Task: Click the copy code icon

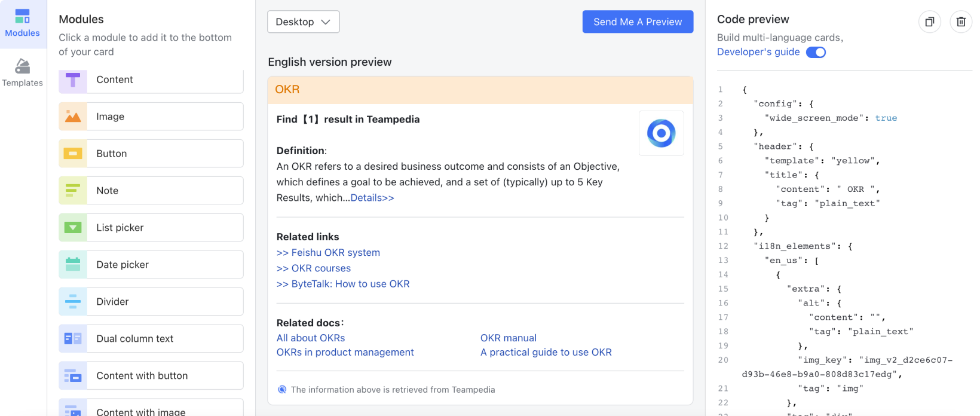Action: [x=929, y=22]
